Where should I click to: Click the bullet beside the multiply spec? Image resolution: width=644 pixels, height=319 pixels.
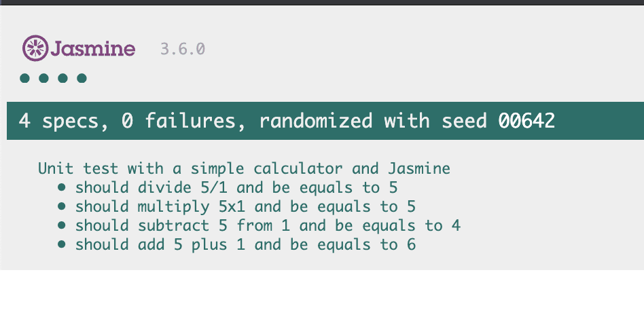pyautogui.click(x=62, y=206)
